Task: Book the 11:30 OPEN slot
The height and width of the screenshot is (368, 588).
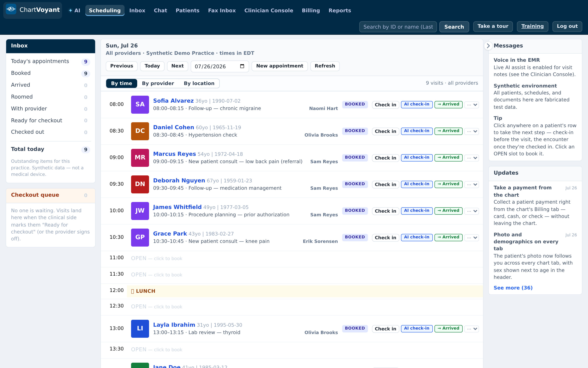Action: 292,275
